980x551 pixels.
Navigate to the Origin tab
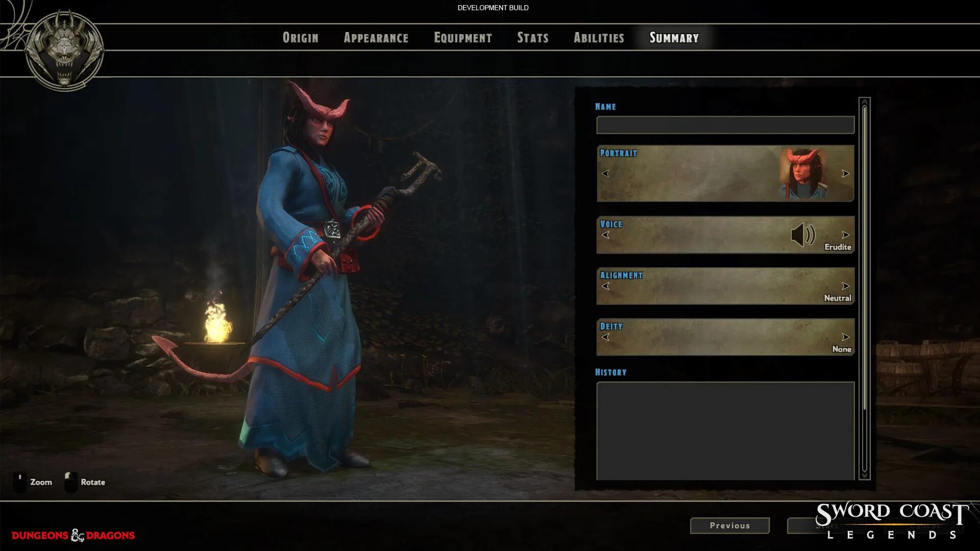point(300,37)
